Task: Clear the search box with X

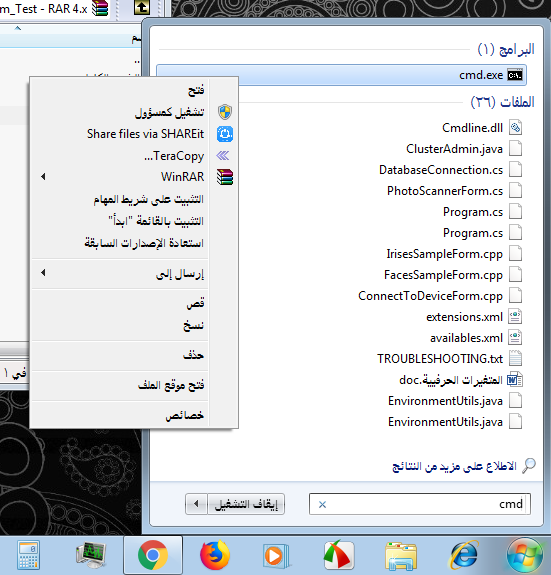Action: tap(322, 505)
